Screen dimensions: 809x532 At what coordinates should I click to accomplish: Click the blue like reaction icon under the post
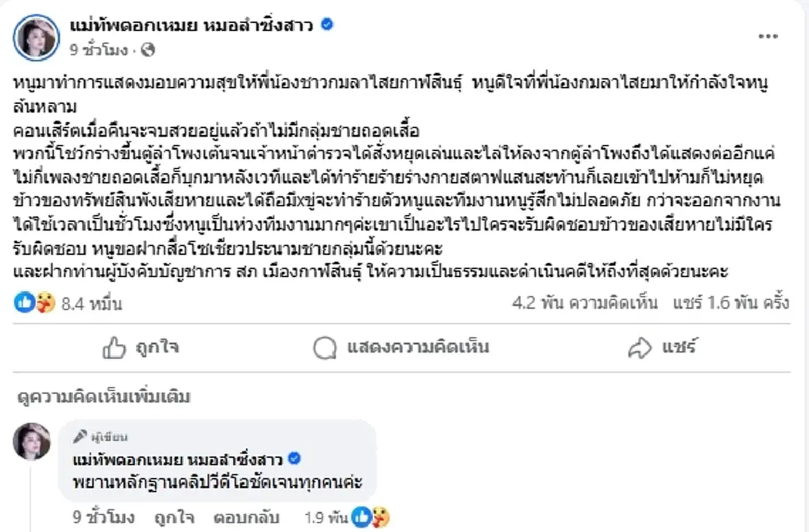pos(22,303)
